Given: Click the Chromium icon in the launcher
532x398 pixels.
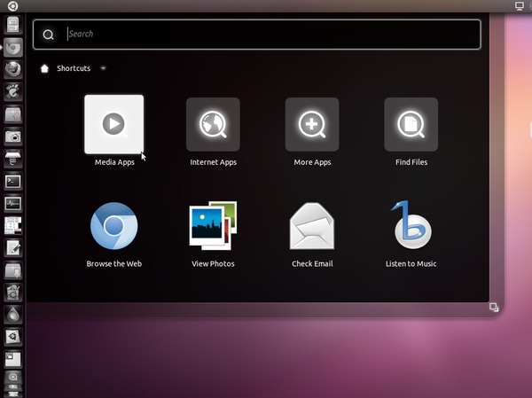Looking at the screenshot, I should 12,47.
